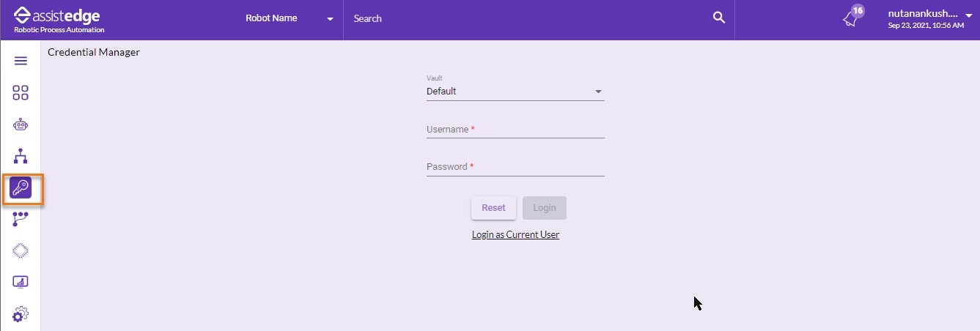Click the Login button

click(545, 208)
